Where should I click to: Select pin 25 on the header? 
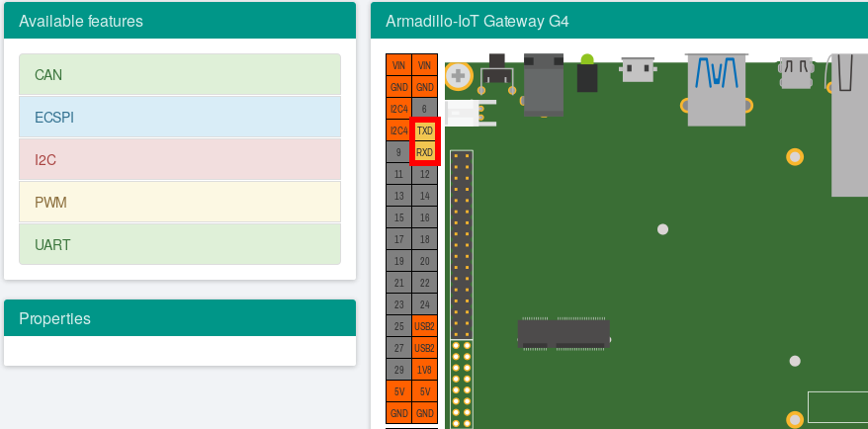[x=398, y=326]
